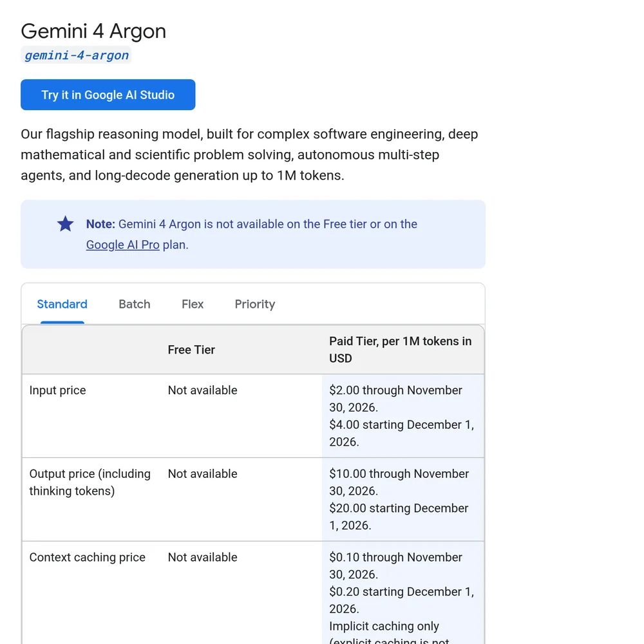Click the Context caching price row label

(88, 557)
